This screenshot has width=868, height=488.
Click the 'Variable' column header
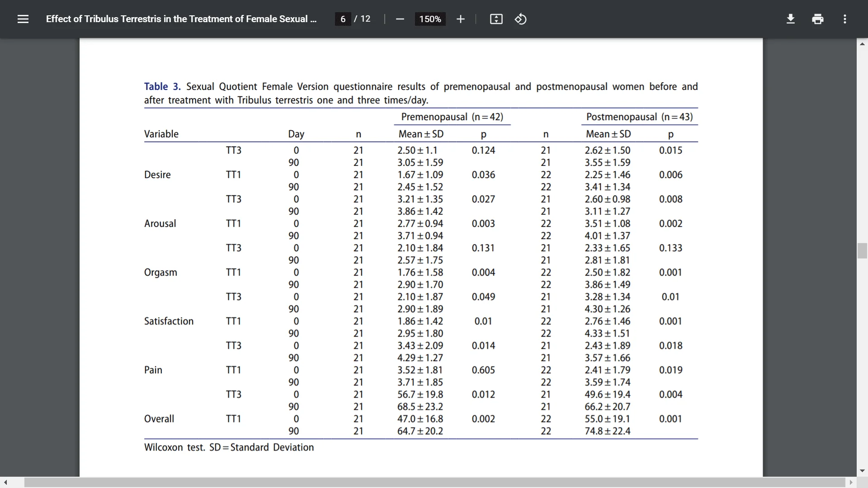click(x=161, y=134)
